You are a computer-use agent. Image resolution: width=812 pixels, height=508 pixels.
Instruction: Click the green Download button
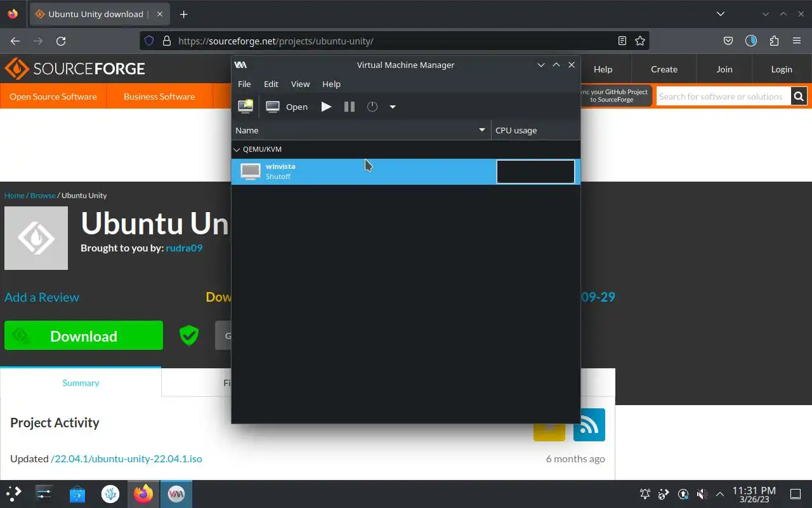(x=84, y=335)
